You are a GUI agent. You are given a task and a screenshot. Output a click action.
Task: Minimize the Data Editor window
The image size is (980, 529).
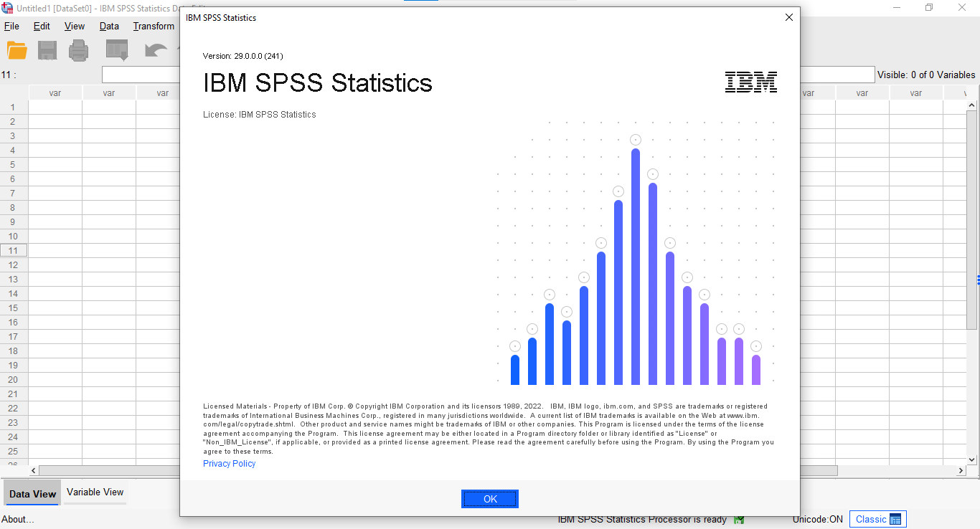pyautogui.click(x=897, y=7)
